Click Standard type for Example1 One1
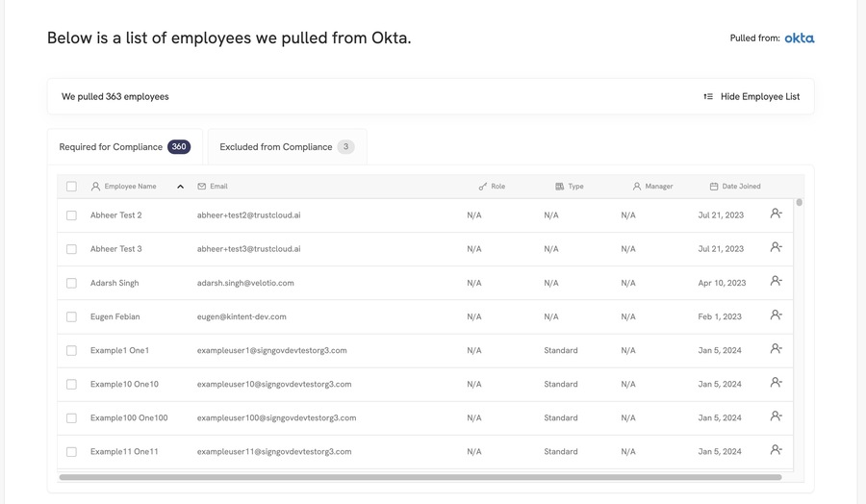Viewport: 866px width, 504px height. coord(561,350)
